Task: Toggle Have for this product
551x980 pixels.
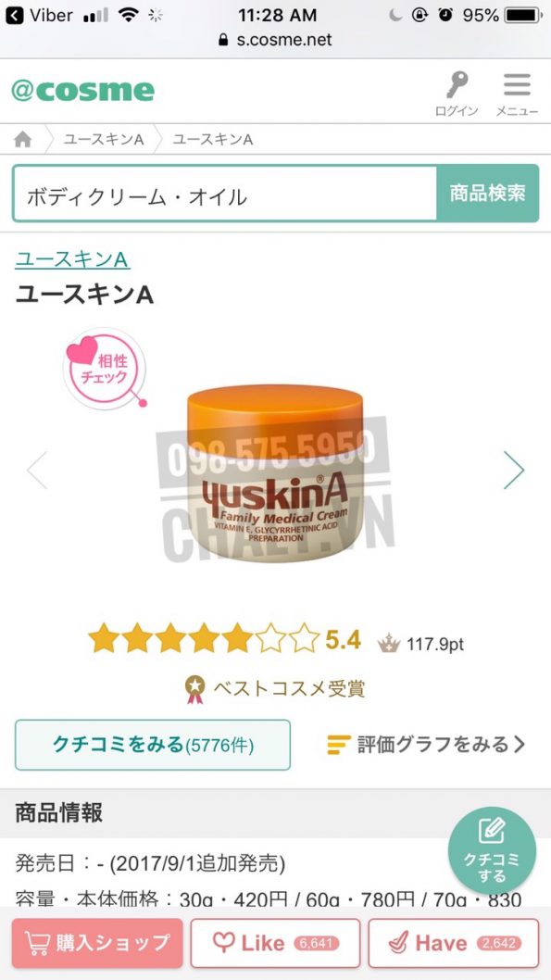Action: pyautogui.click(x=454, y=943)
